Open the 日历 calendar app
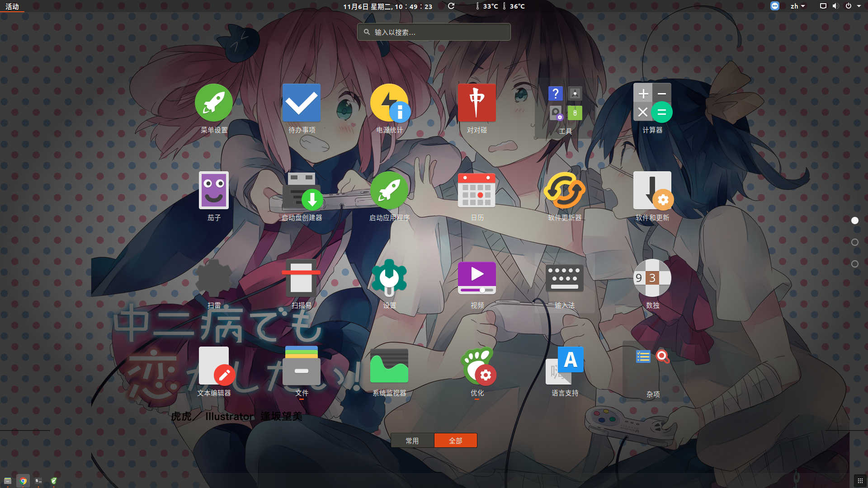The height and width of the screenshot is (488, 868). 477,197
